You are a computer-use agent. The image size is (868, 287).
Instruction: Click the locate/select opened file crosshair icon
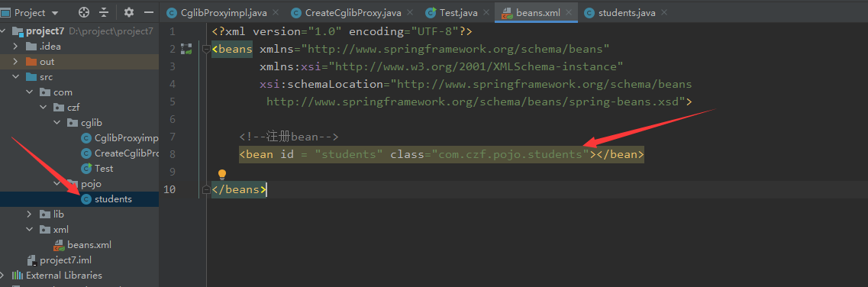[84, 11]
